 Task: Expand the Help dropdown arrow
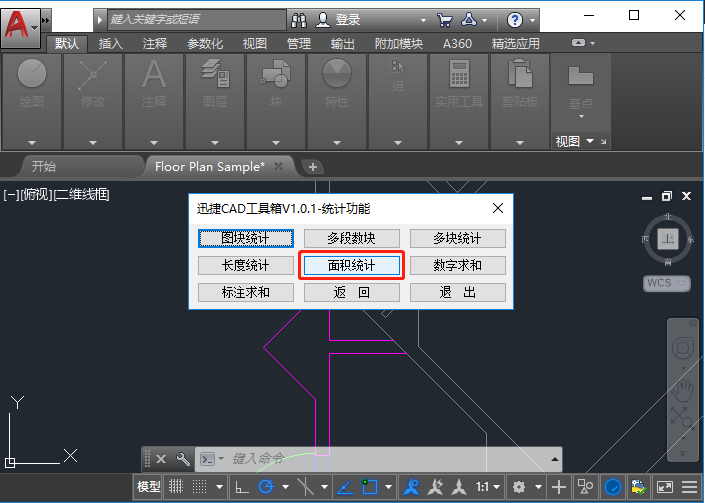[532, 20]
